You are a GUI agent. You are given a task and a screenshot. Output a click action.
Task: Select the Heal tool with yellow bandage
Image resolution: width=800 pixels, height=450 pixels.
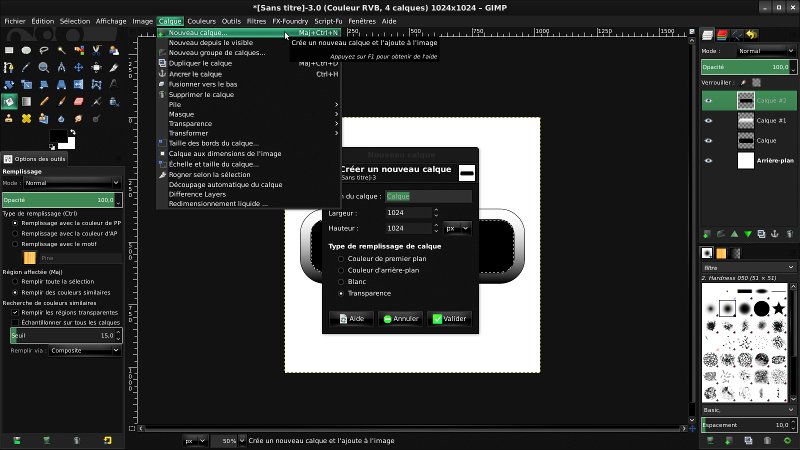click(27, 119)
